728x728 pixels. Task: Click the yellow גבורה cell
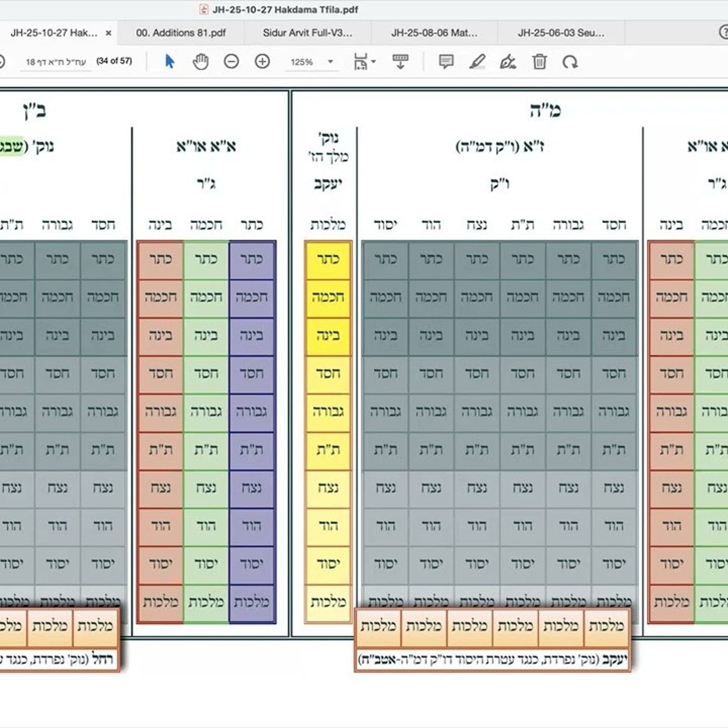click(328, 412)
